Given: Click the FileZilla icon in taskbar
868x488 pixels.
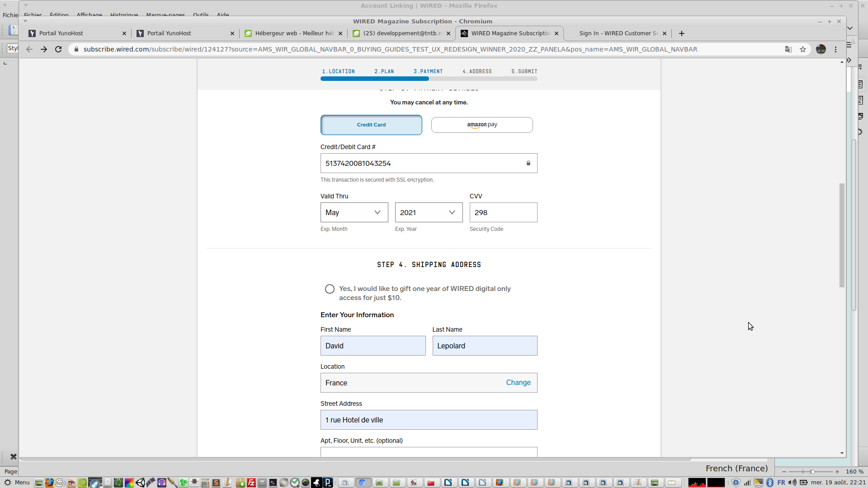Looking at the screenshot, I should point(251,483).
